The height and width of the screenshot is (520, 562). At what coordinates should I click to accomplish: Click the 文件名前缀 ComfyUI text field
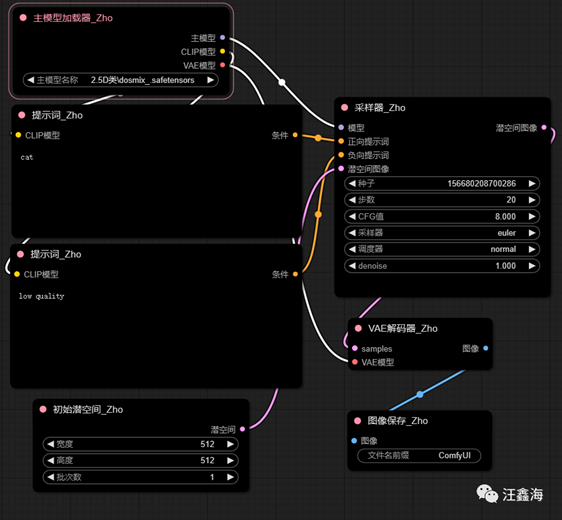pos(419,455)
